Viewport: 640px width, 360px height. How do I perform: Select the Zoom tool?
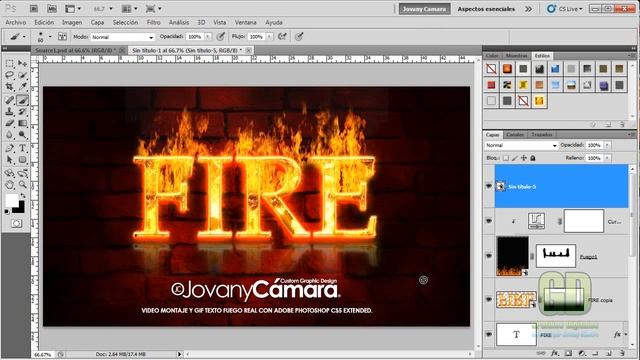click(22, 185)
